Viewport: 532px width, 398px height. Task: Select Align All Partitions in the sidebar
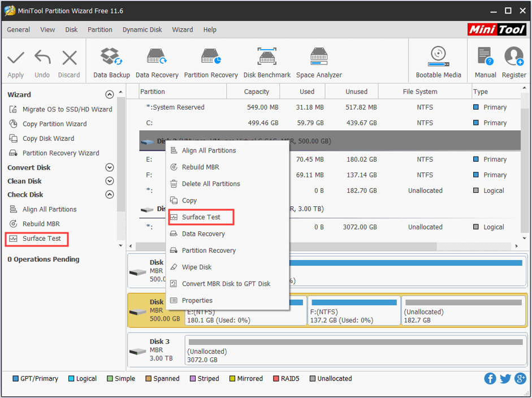tap(43, 209)
